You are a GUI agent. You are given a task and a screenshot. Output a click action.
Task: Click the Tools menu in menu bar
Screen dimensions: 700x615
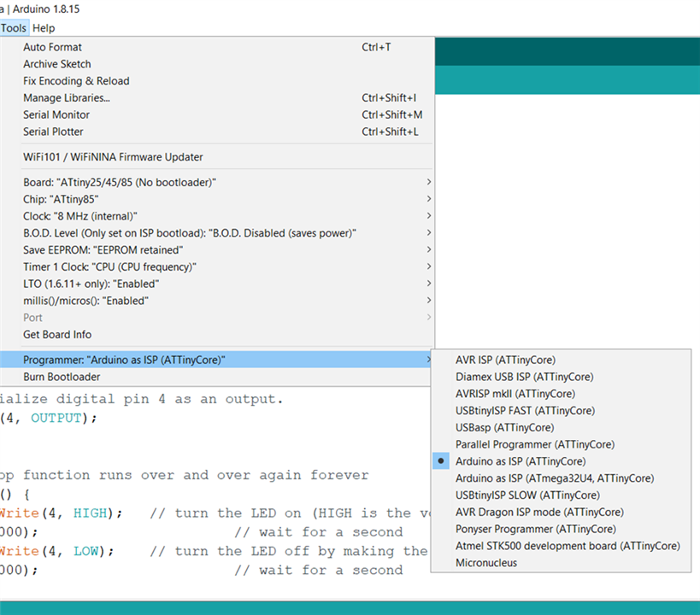point(14,28)
